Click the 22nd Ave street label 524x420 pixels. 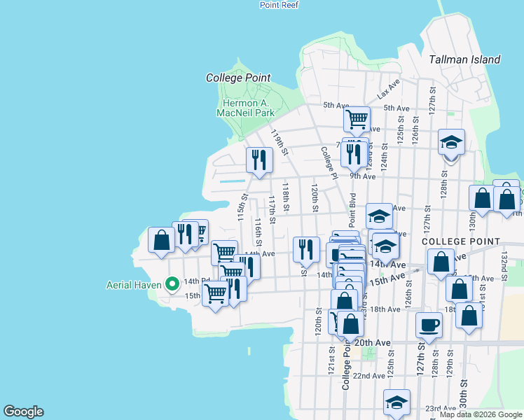(x=369, y=376)
